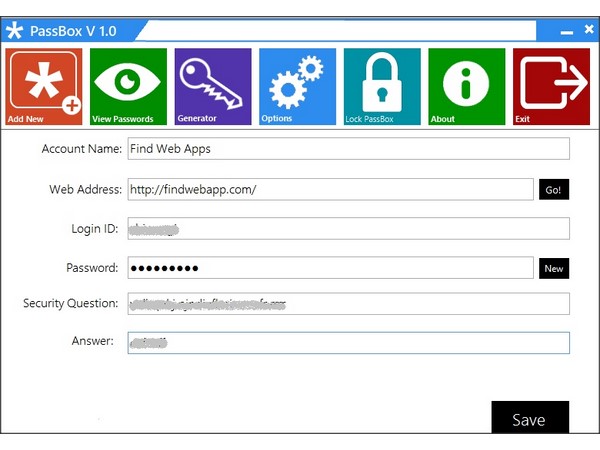Click the red Exit tile
The height and width of the screenshot is (450, 600).
point(551,87)
